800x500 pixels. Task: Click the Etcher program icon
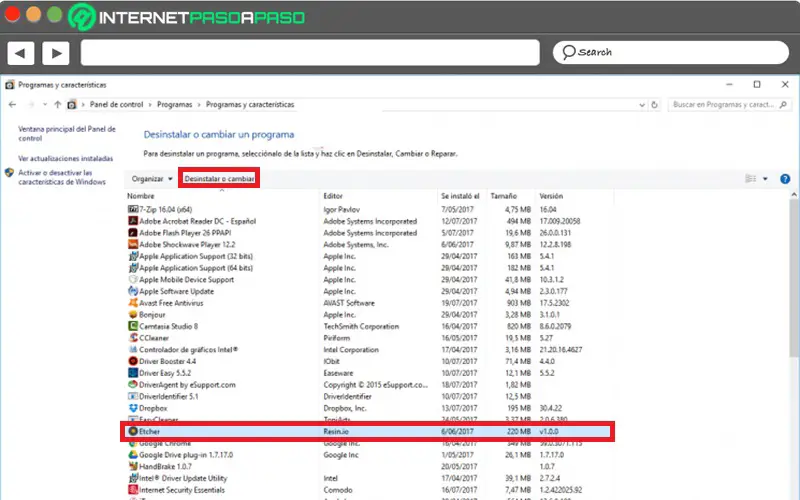(133, 431)
